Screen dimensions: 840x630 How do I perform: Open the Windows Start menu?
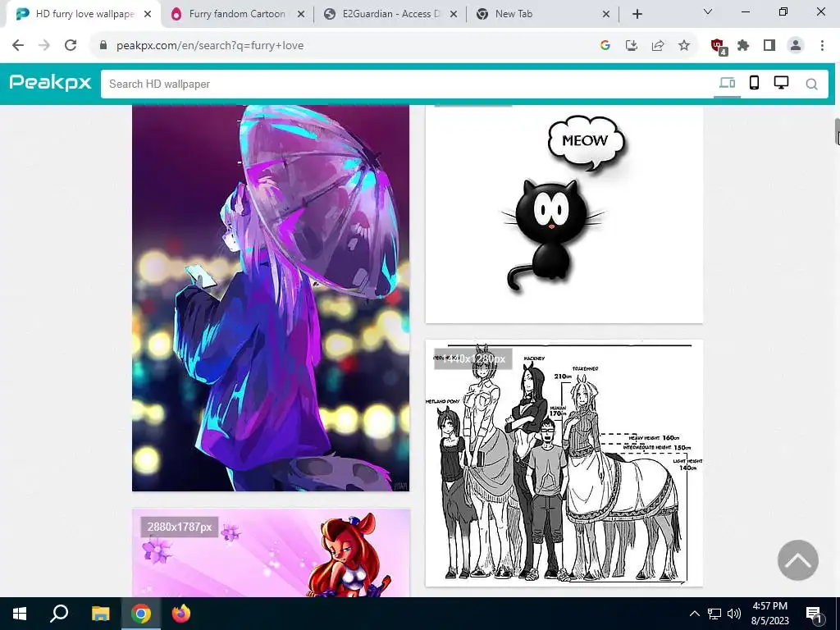pyautogui.click(x=20, y=614)
